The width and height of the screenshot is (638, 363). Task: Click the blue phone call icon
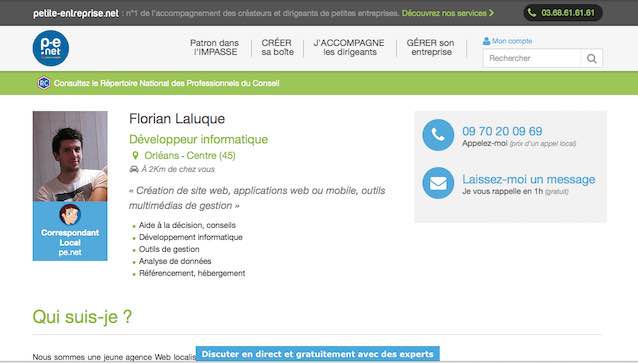[438, 135]
